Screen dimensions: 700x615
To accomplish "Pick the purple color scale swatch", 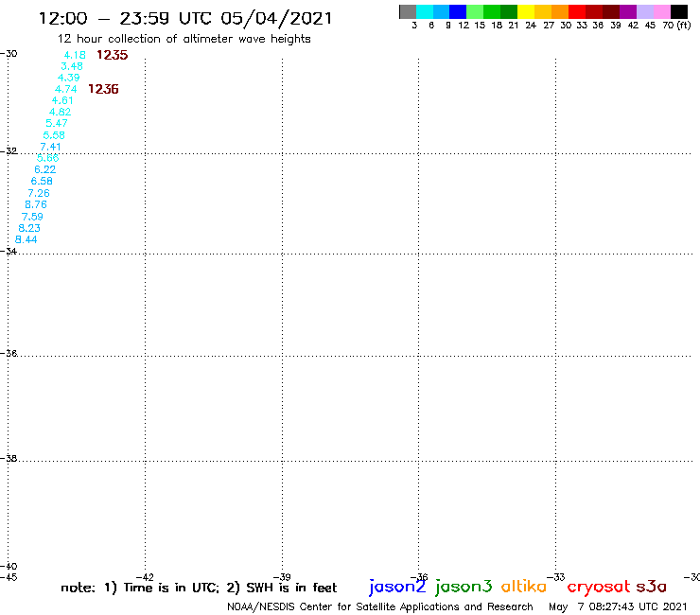I will (628, 11).
